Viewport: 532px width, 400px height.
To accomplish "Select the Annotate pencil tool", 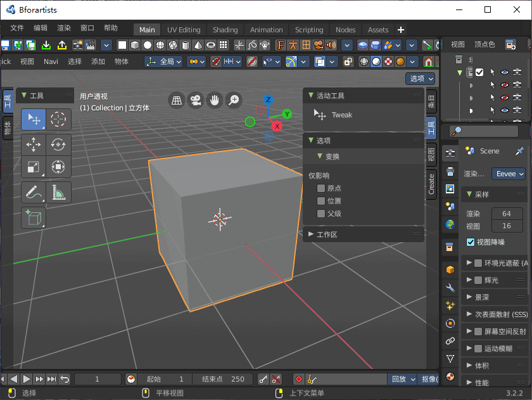I will point(33,192).
